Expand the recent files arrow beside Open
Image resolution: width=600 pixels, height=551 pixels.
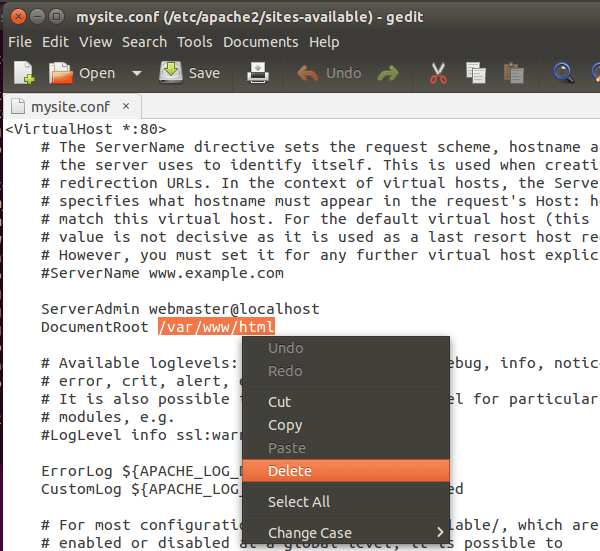coord(137,73)
